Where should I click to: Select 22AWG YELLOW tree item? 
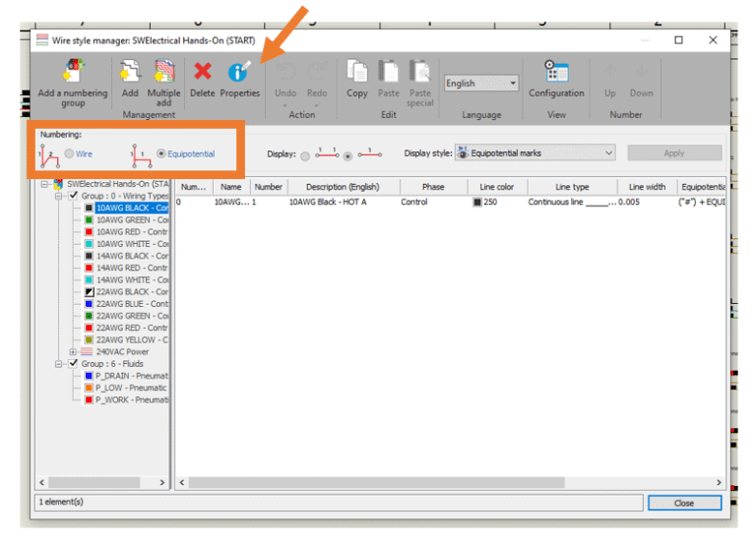point(132,339)
